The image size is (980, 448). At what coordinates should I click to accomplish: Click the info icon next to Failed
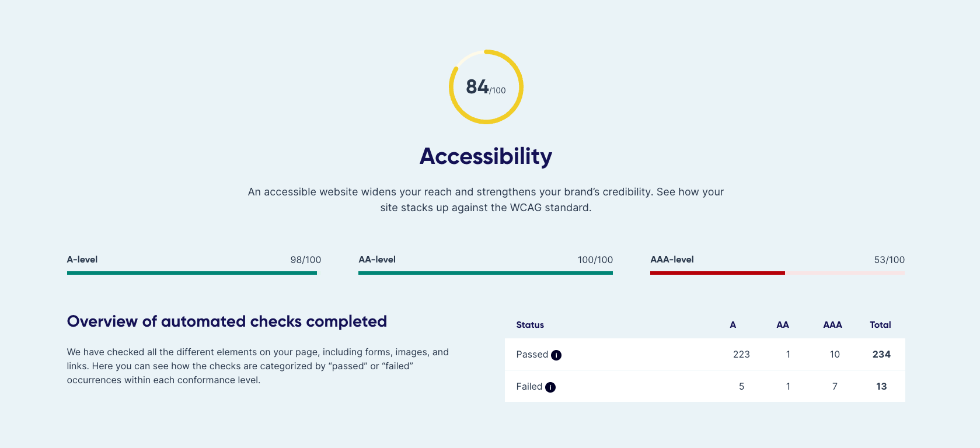click(x=550, y=387)
